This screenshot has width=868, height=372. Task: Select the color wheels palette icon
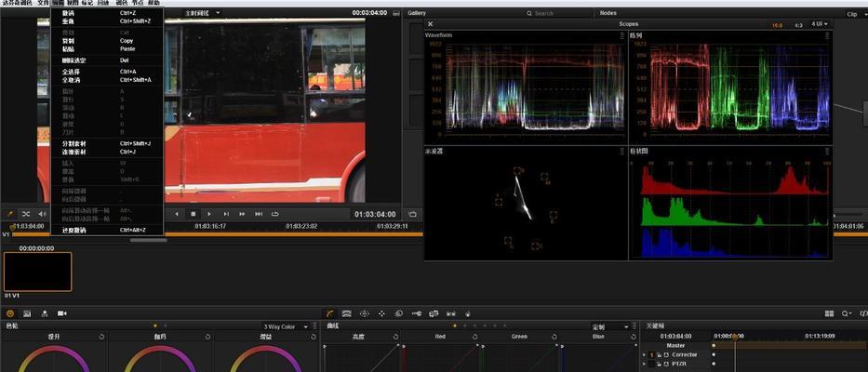tap(10, 313)
